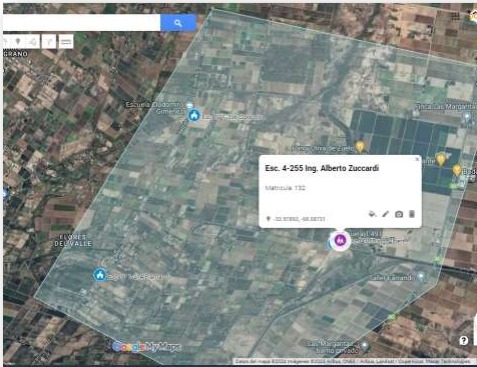
Task: Click the Google My Maps logo
Action: pos(147,347)
